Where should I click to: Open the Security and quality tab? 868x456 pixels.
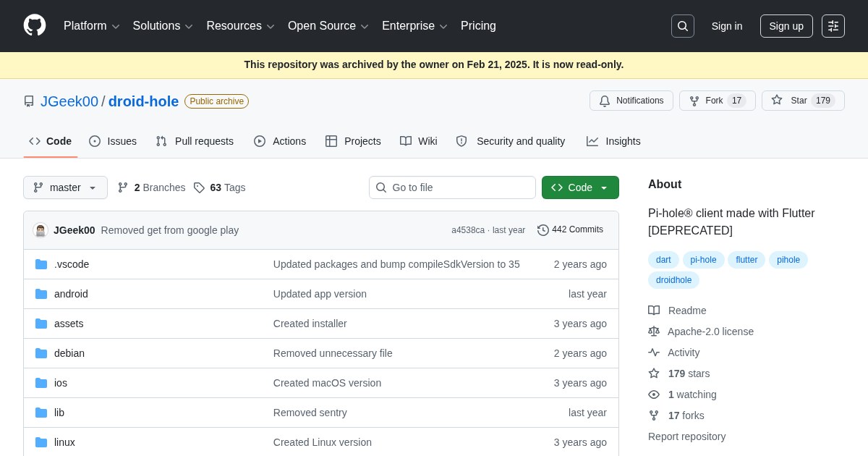tap(511, 141)
